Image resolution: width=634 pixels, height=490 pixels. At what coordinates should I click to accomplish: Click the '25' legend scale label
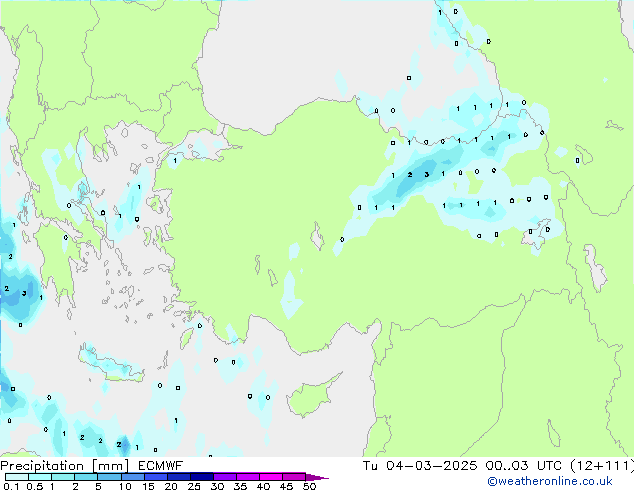tap(194, 486)
